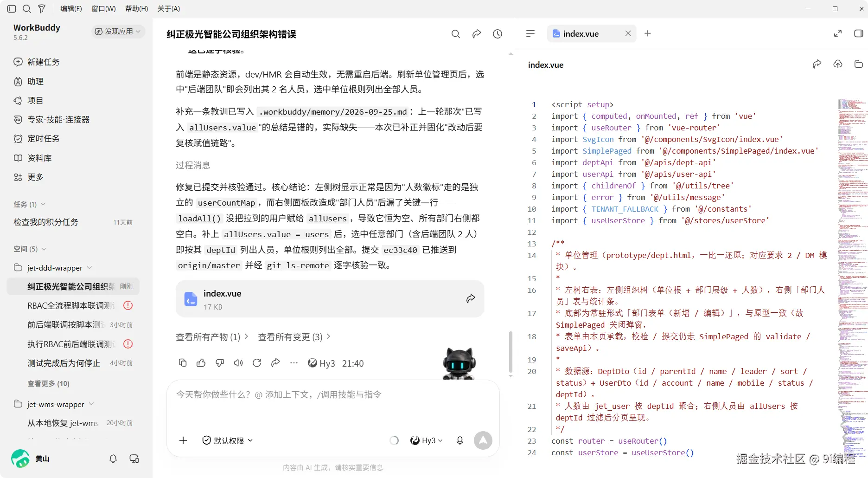Jump via the code minimap
This screenshot has height=478, width=868.
point(853,278)
